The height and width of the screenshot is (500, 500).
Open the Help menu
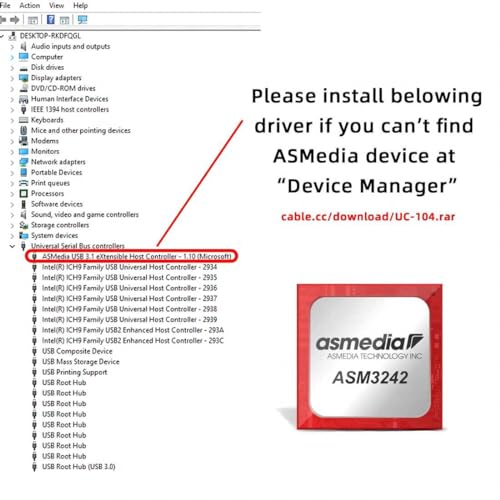pos(80,5)
